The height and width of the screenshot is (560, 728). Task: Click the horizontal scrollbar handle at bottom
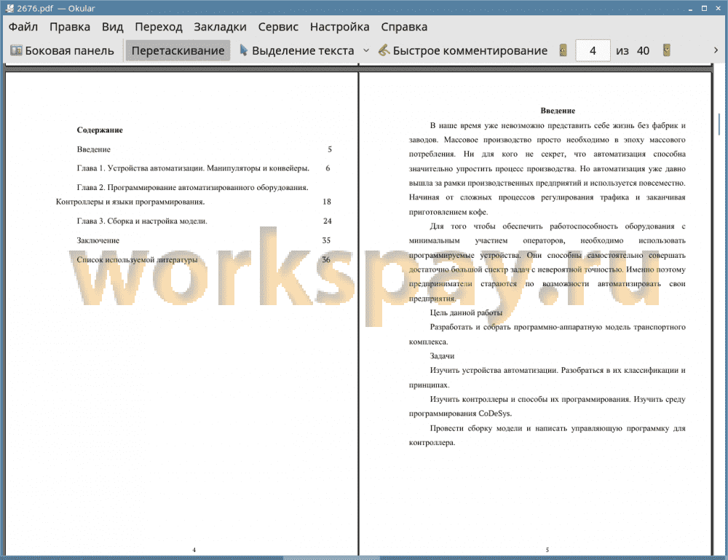[x=331, y=558]
